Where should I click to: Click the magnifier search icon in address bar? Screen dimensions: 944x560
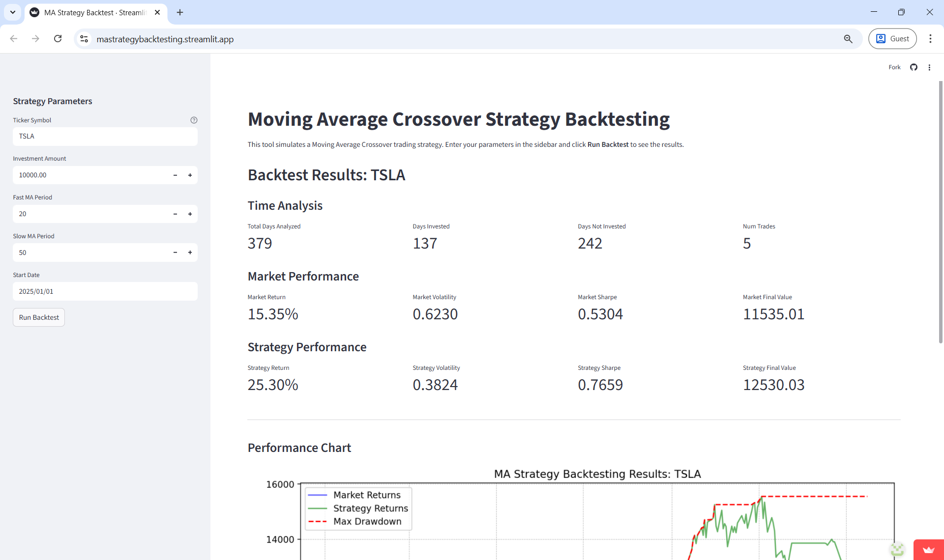[849, 38]
